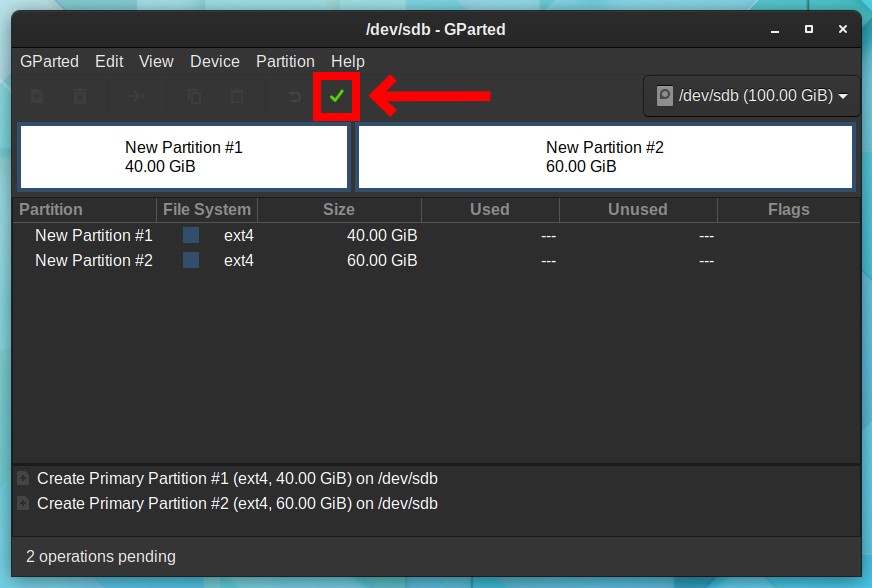Click the Delete partition toolbar icon

80,96
